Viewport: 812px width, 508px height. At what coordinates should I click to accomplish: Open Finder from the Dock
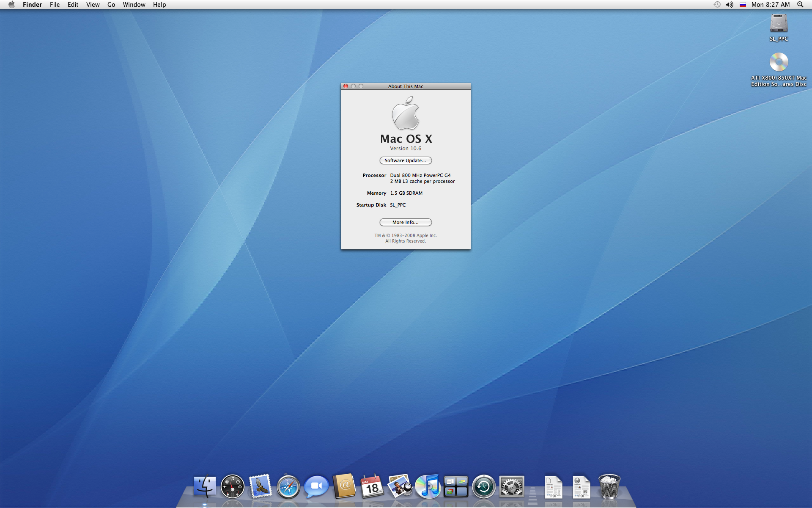pyautogui.click(x=205, y=486)
